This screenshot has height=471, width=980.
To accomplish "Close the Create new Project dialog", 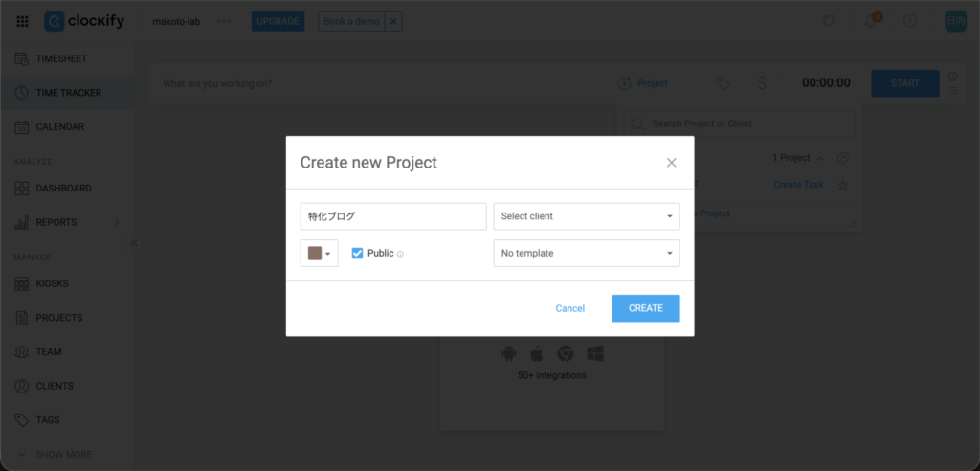I will click(x=672, y=163).
